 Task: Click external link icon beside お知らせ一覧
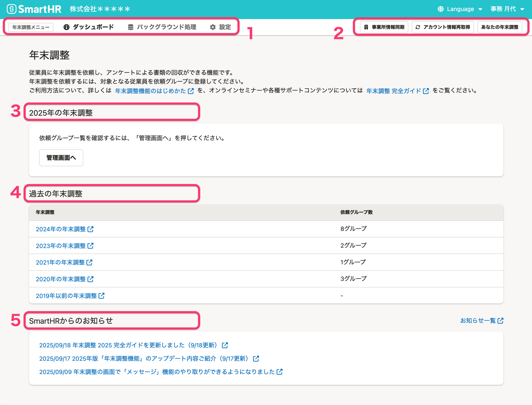[x=500, y=321]
